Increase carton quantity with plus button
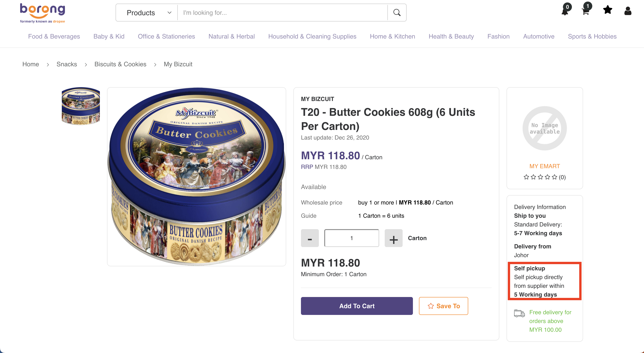Screen dimensions: 644x353 393,238
